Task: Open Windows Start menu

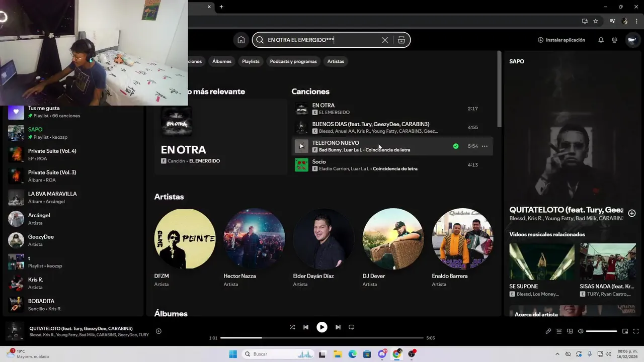Action: click(x=233, y=354)
